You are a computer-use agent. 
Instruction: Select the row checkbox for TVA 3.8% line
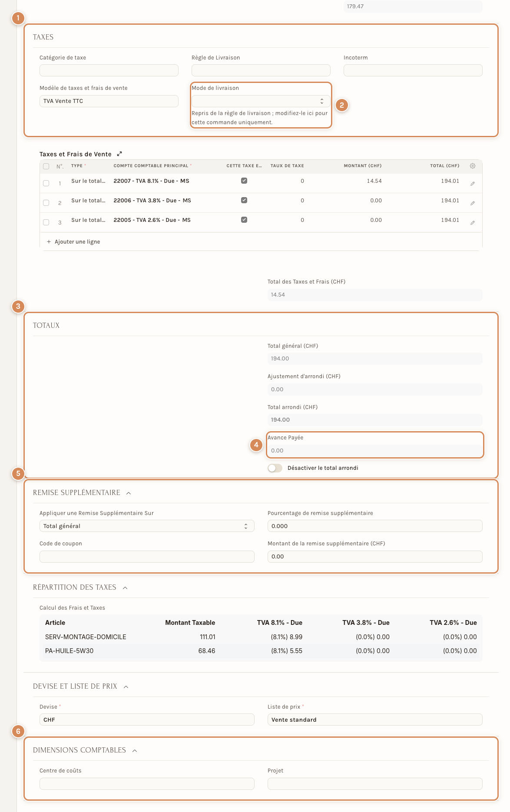(46, 203)
